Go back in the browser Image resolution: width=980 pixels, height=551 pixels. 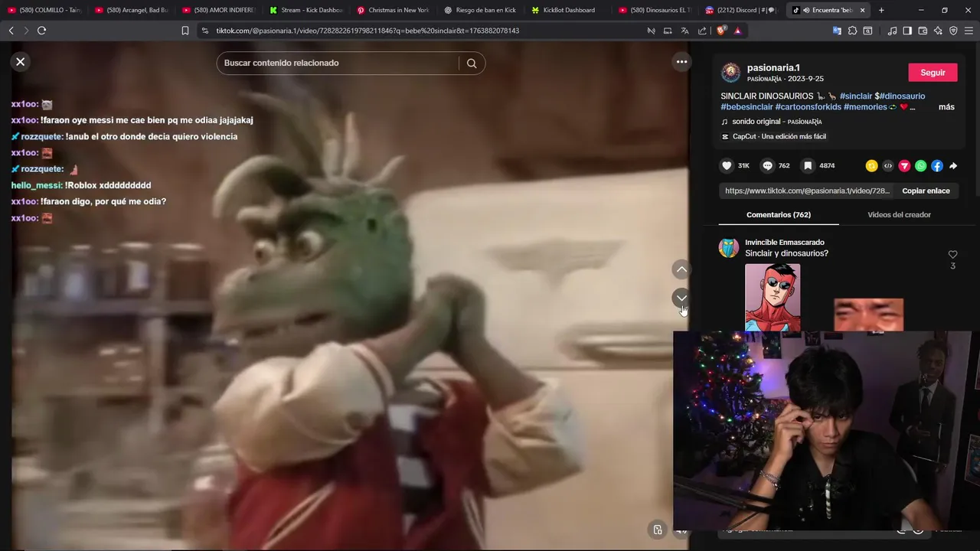point(11,31)
